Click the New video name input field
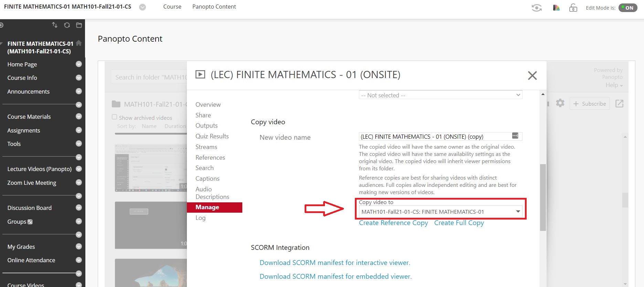644x287 pixels. 434,137
